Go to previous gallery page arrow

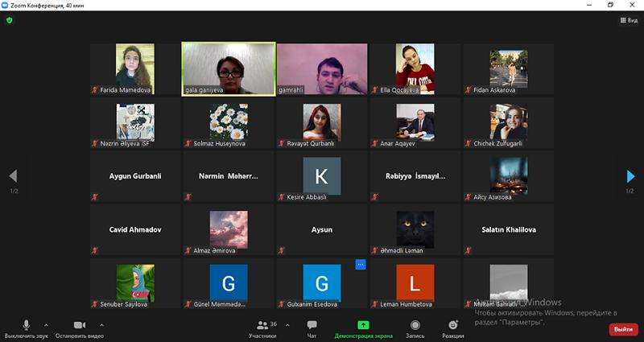(x=13, y=176)
